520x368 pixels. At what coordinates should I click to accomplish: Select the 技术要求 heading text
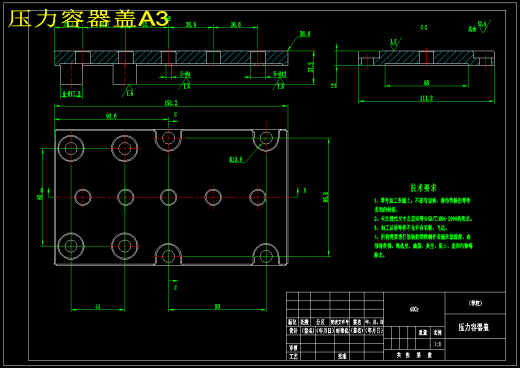(423, 188)
